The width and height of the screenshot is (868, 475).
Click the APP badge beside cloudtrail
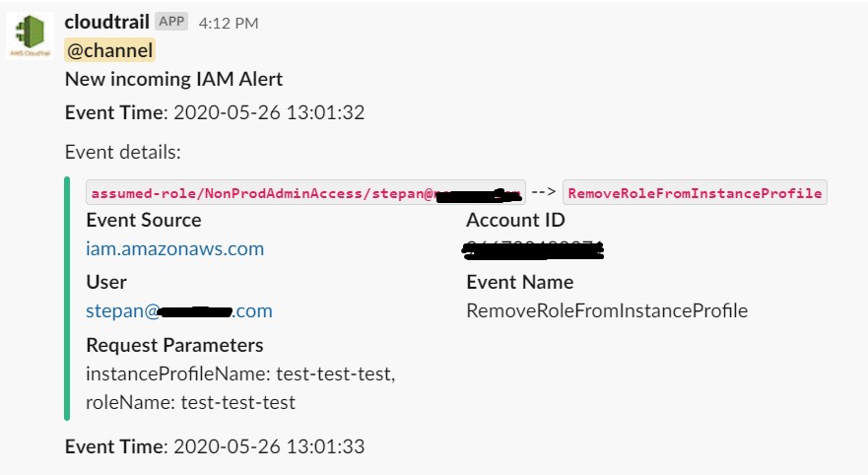click(171, 22)
